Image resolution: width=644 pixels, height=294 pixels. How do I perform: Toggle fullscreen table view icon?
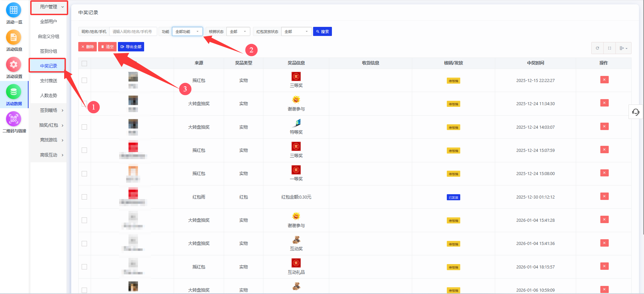click(x=609, y=48)
